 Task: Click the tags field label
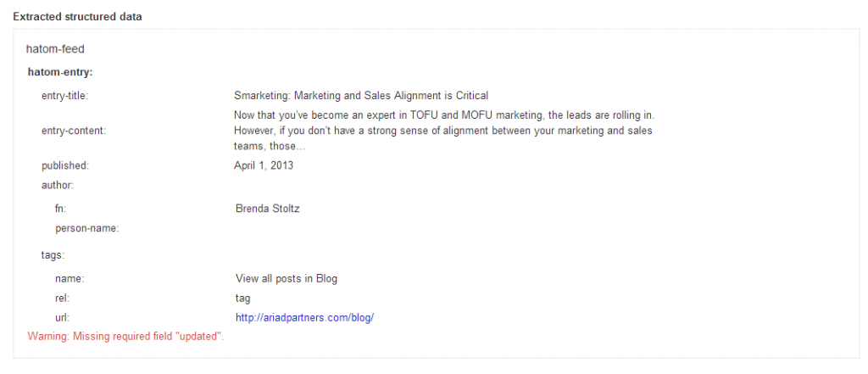point(53,254)
